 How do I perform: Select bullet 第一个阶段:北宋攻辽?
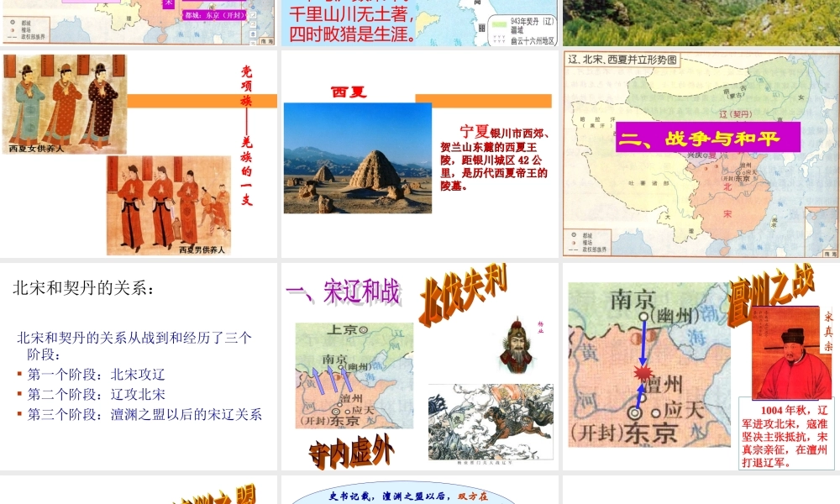[x=96, y=374]
